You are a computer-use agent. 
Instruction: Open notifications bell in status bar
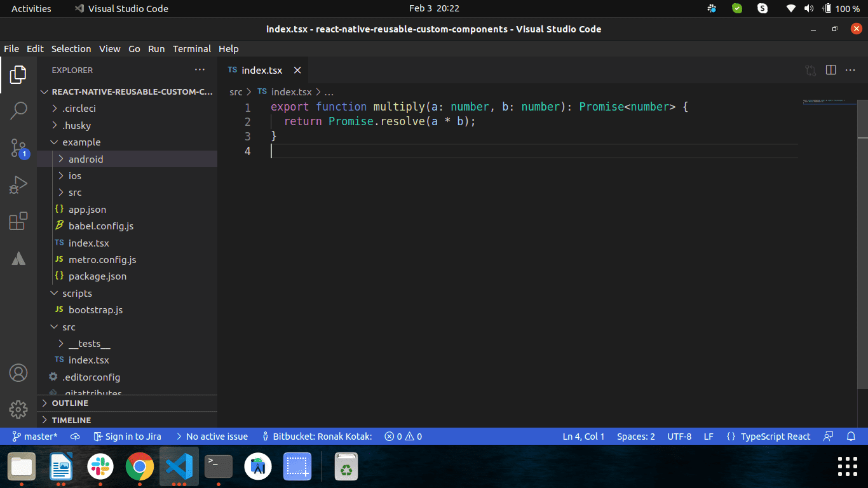pos(851,437)
